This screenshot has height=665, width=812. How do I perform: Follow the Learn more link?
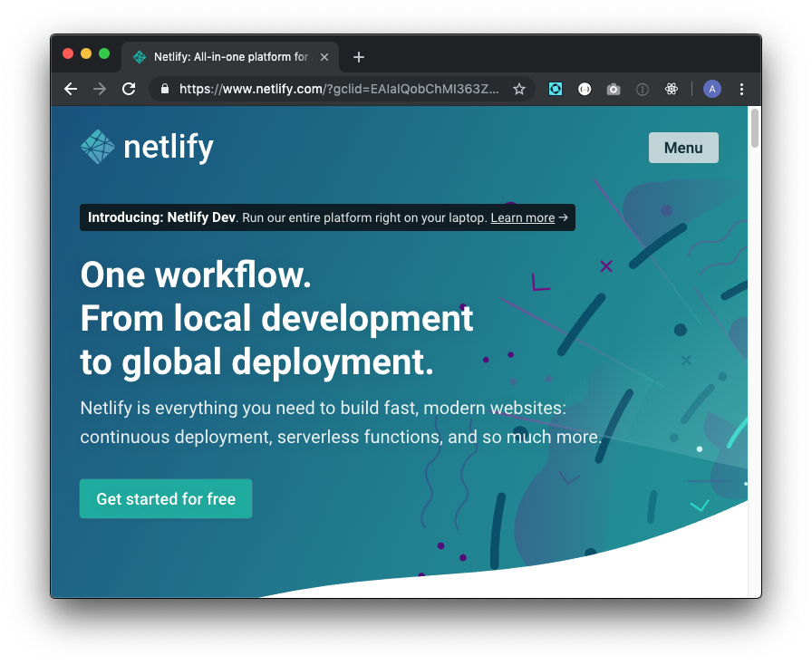(x=523, y=217)
